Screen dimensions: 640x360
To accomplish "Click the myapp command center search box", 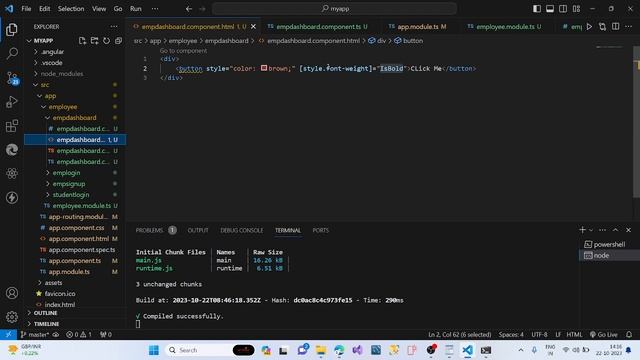I will pyautogui.click(x=335, y=9).
